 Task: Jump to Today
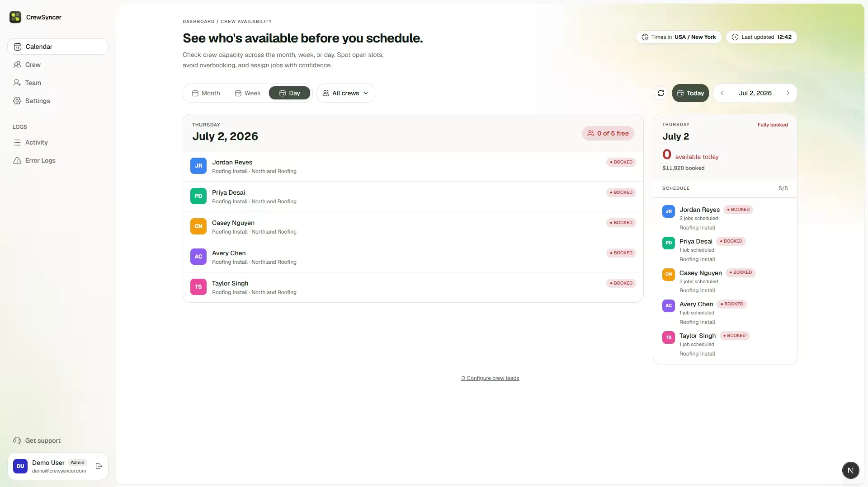point(690,93)
